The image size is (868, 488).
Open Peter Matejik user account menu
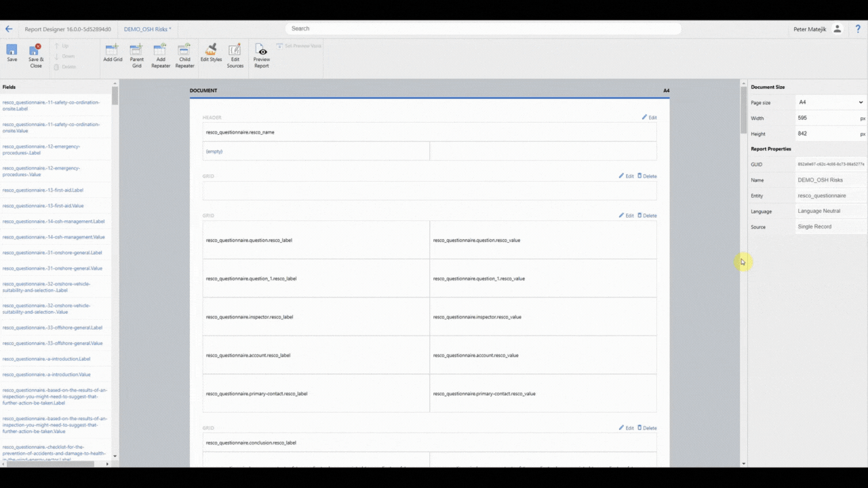tap(816, 29)
